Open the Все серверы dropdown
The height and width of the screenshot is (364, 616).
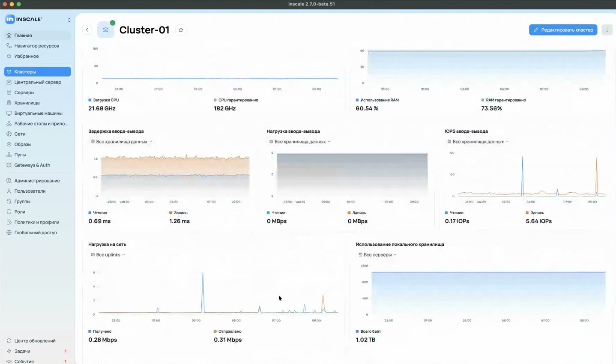(x=377, y=255)
